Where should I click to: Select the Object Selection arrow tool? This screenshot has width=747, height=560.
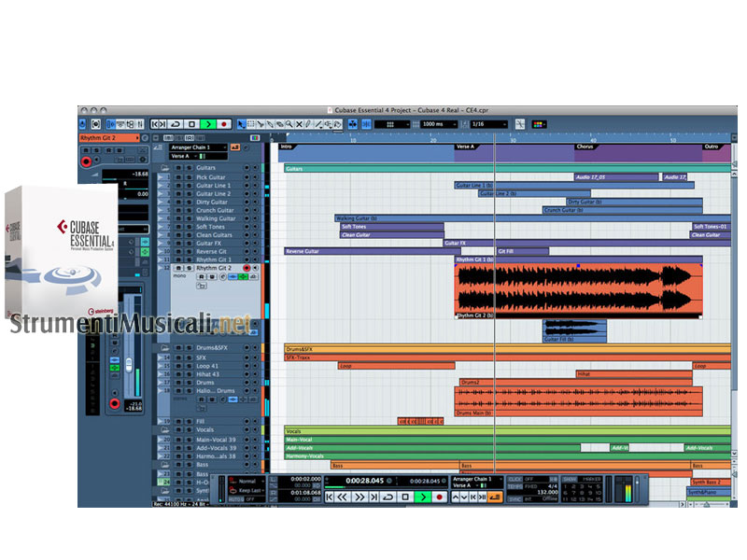[241, 123]
